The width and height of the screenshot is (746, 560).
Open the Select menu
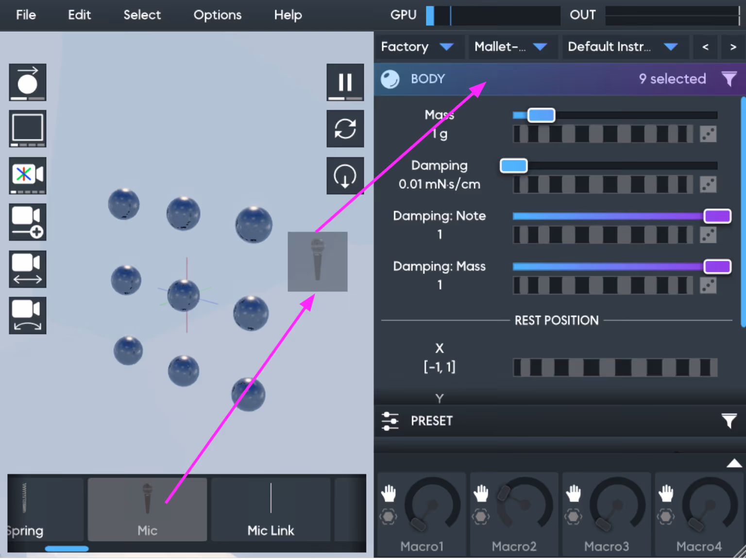tap(142, 15)
